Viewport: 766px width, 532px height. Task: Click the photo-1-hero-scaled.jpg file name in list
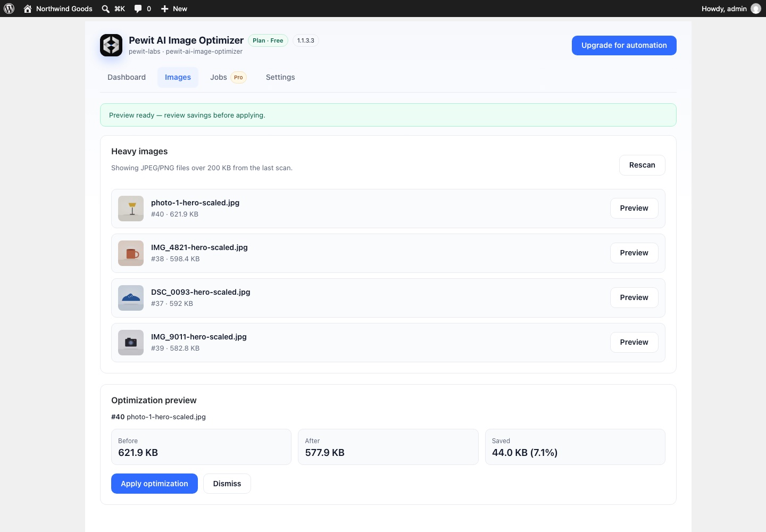coord(195,203)
